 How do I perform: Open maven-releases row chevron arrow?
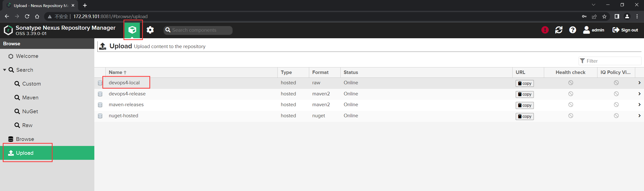coord(639,105)
